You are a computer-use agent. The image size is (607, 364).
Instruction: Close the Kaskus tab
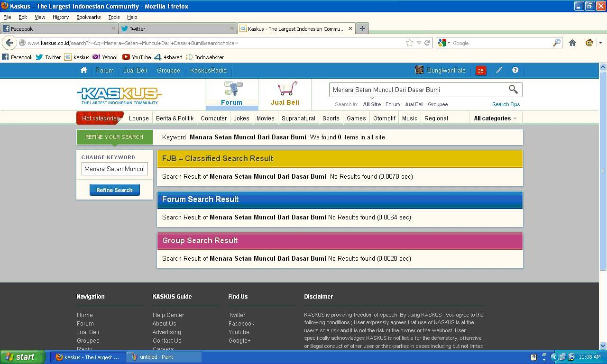pyautogui.click(x=350, y=28)
